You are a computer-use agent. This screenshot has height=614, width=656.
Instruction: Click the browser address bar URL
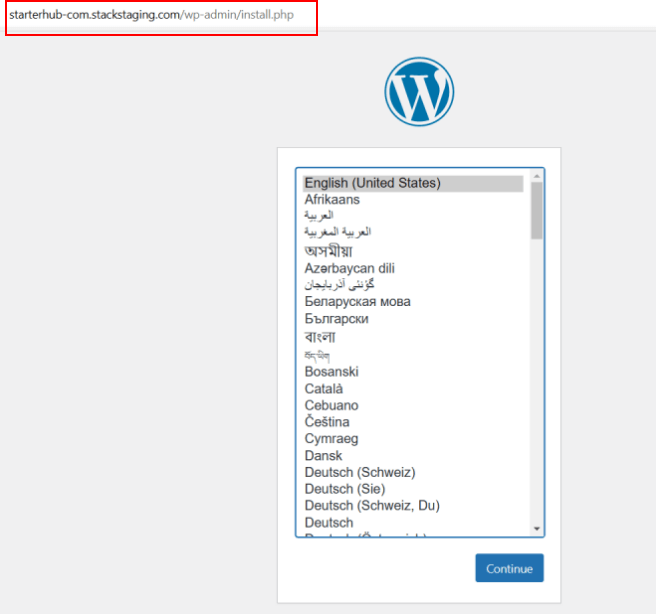point(151,15)
